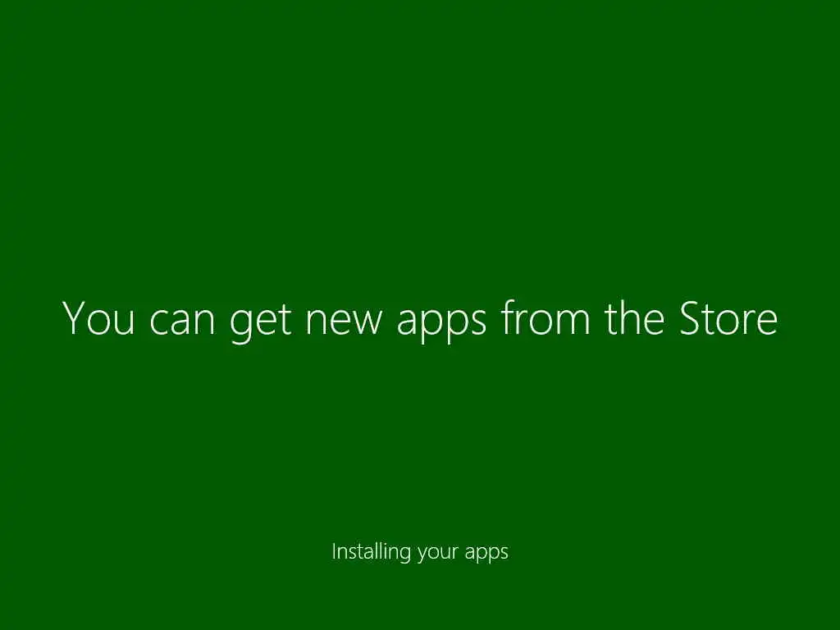Click the capital 'Y' of You

pos(74,318)
